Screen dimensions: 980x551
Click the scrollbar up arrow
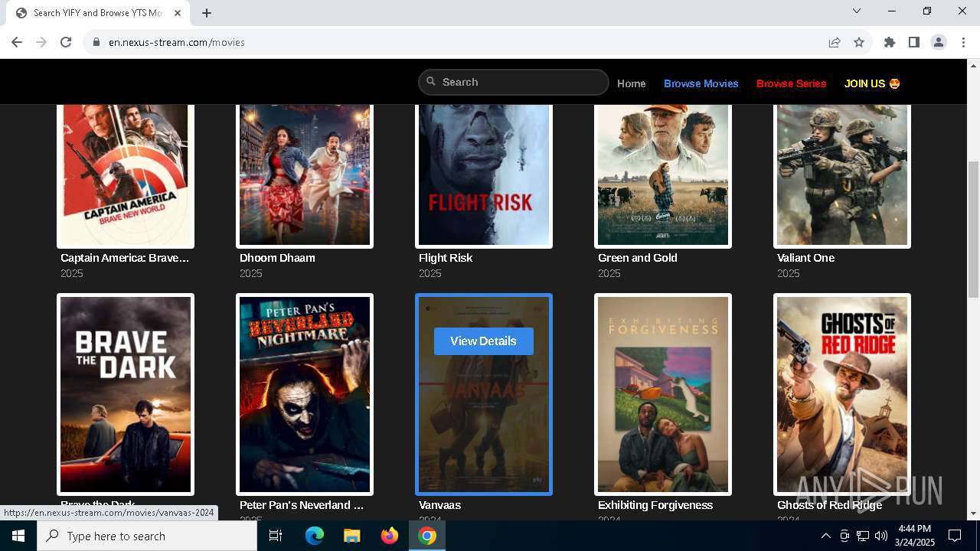(x=973, y=65)
